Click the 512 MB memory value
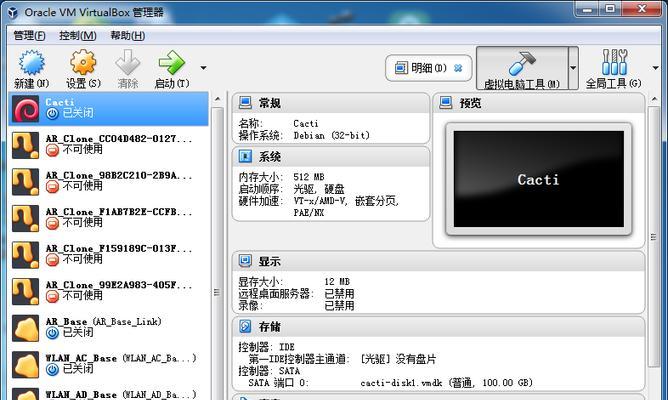The height and width of the screenshot is (400, 668). point(309,177)
